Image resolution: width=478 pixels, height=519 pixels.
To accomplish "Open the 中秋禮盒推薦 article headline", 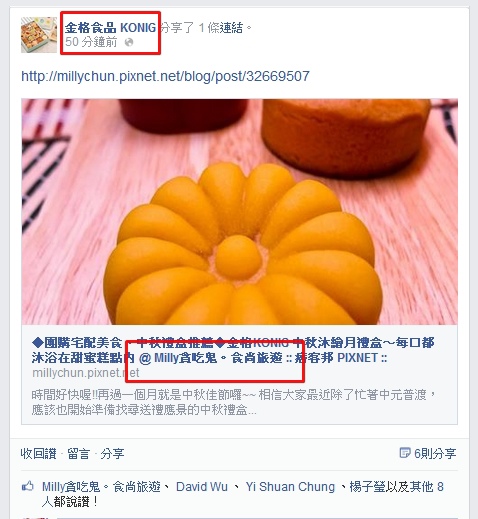I will pos(233,350).
